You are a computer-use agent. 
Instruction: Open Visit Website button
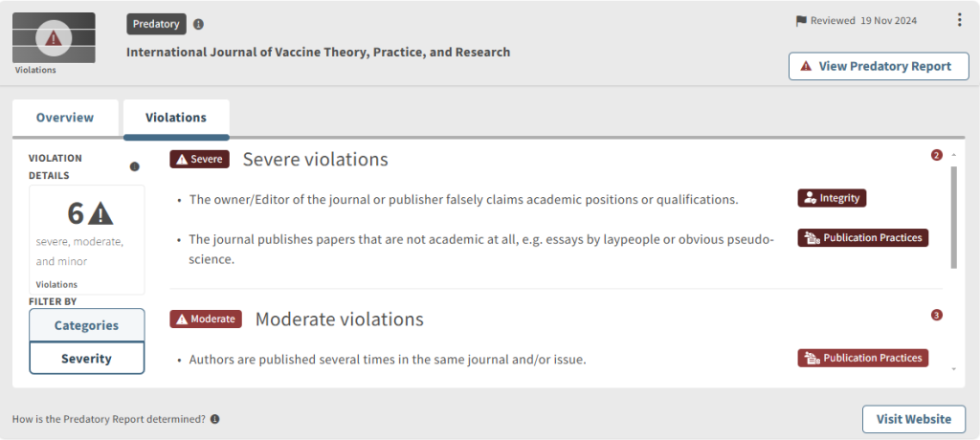tap(914, 419)
